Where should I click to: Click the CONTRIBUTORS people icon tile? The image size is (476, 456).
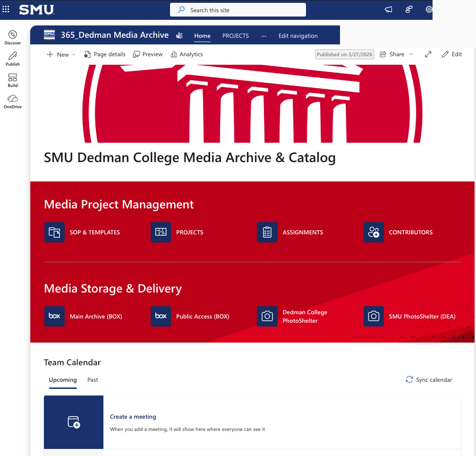pos(374,232)
